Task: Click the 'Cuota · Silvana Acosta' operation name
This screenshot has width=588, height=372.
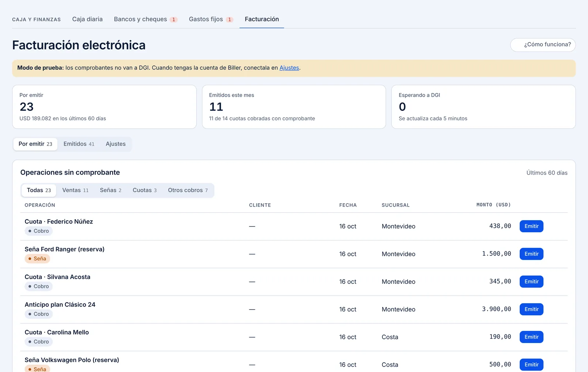Action: [57, 277]
